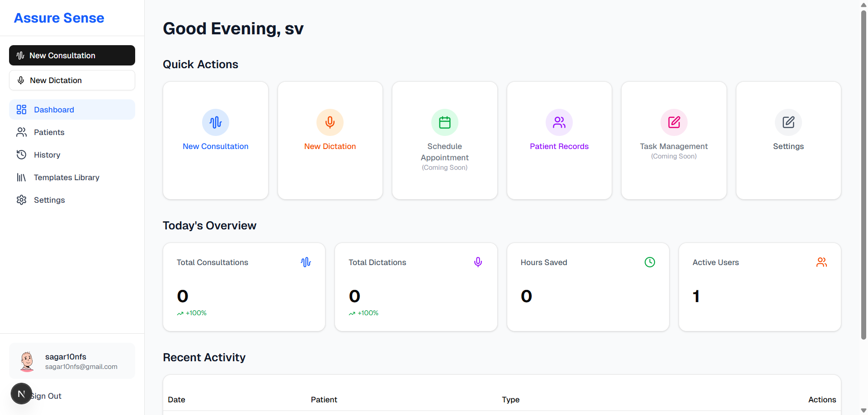Go to Patients in the sidebar
Viewport: 868px width, 415px height.
coord(49,132)
